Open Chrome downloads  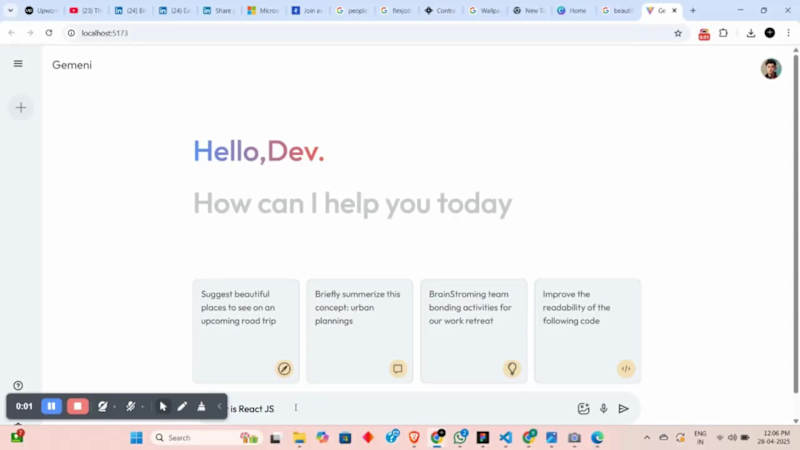(x=751, y=33)
